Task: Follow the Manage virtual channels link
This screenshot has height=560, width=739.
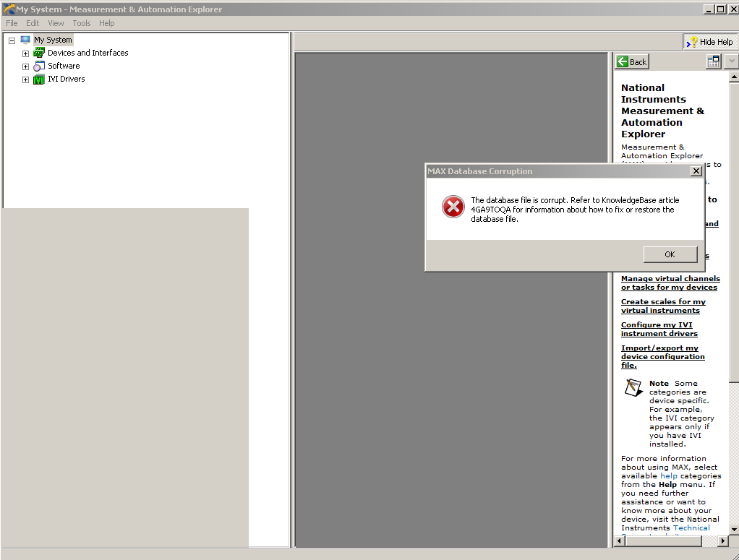Action: pyautogui.click(x=670, y=283)
